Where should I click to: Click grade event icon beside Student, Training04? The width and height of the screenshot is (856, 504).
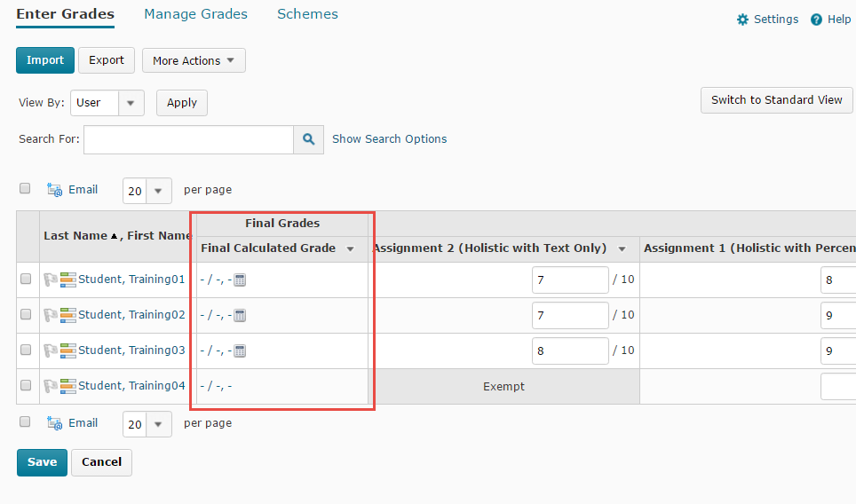pos(67,386)
